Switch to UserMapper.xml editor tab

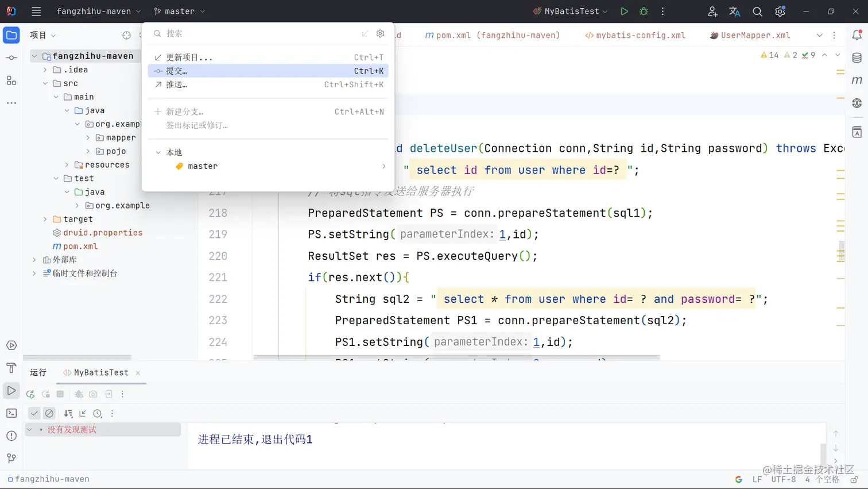click(x=750, y=35)
